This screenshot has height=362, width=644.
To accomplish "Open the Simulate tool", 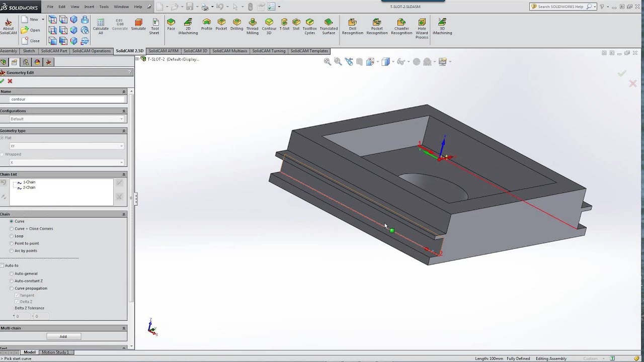I will pyautogui.click(x=138, y=25).
